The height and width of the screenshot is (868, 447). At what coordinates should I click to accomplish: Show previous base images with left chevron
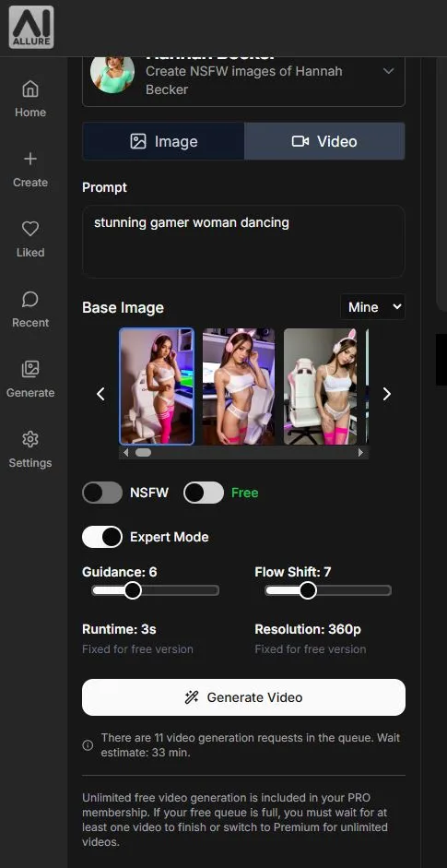100,394
